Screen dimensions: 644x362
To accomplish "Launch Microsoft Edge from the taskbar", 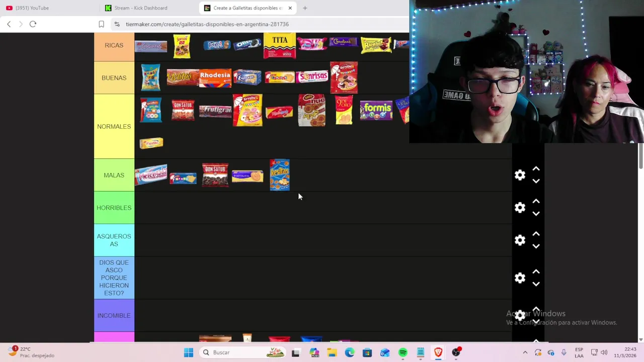I will (x=350, y=352).
